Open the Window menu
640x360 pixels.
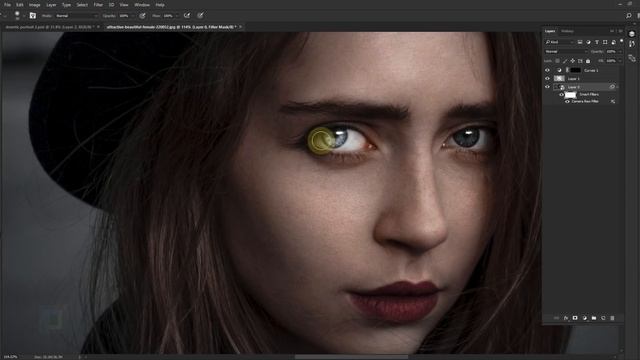(x=142, y=5)
